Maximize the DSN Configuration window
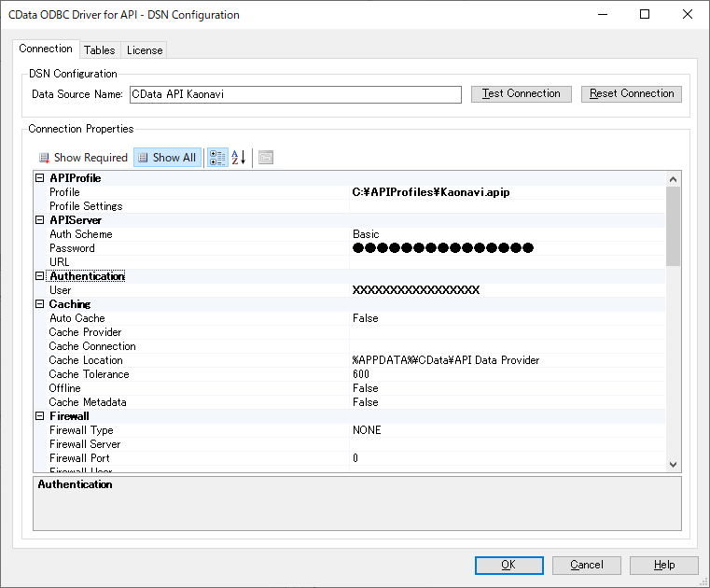This screenshot has height=588, width=710. [645, 15]
